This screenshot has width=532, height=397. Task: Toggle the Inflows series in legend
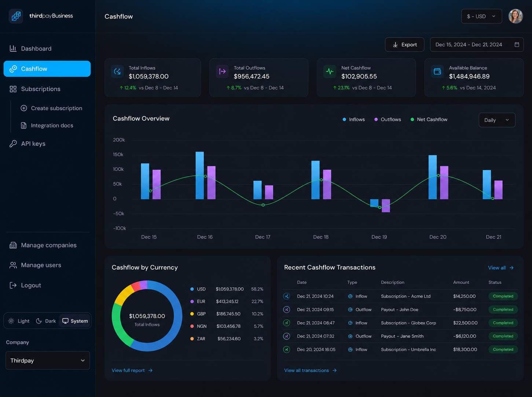pyautogui.click(x=353, y=119)
